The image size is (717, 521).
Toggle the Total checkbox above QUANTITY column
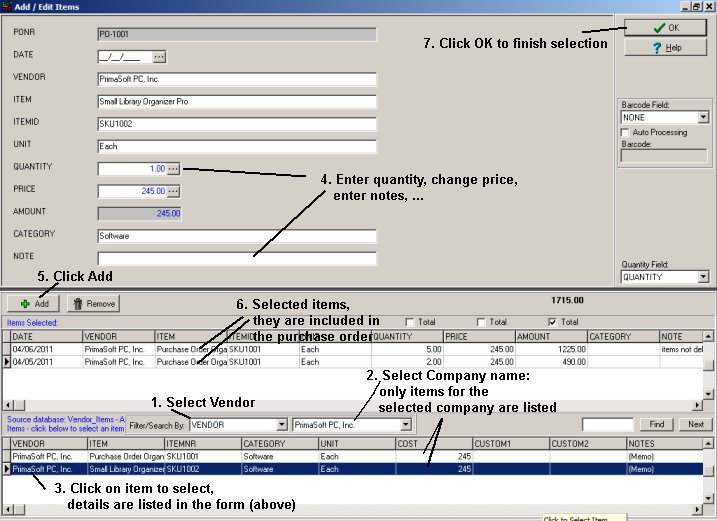(410, 322)
